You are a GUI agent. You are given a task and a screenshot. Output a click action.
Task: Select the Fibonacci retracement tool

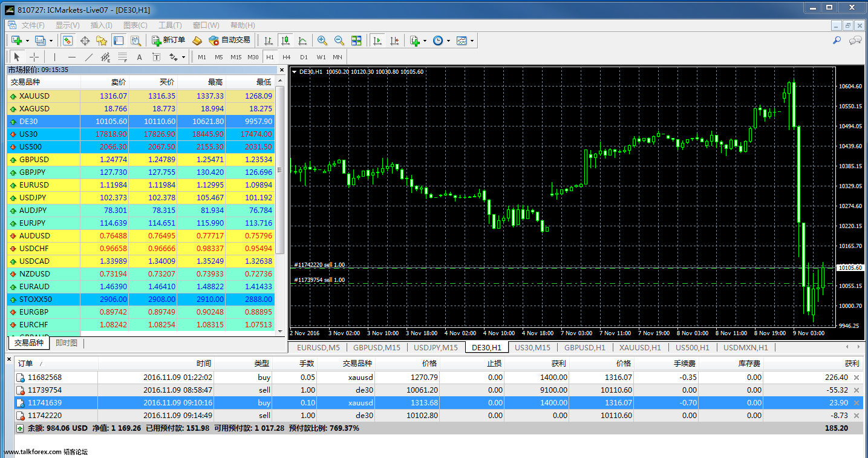coord(122,57)
